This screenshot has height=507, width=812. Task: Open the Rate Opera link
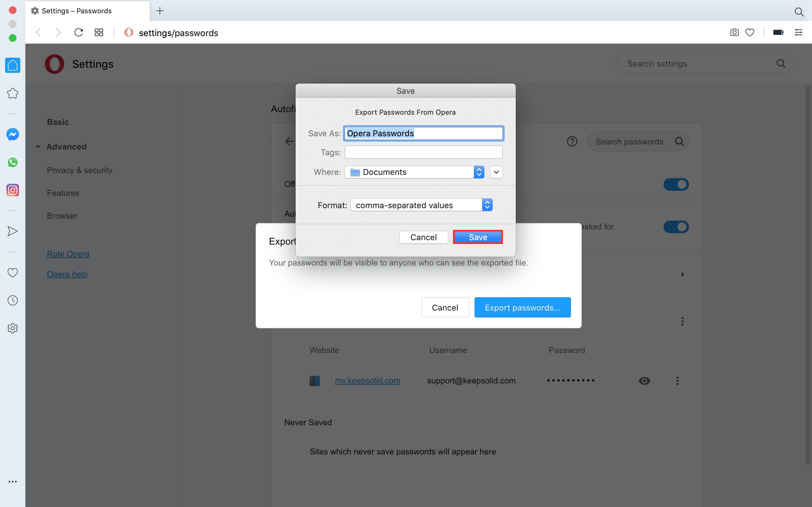point(68,254)
